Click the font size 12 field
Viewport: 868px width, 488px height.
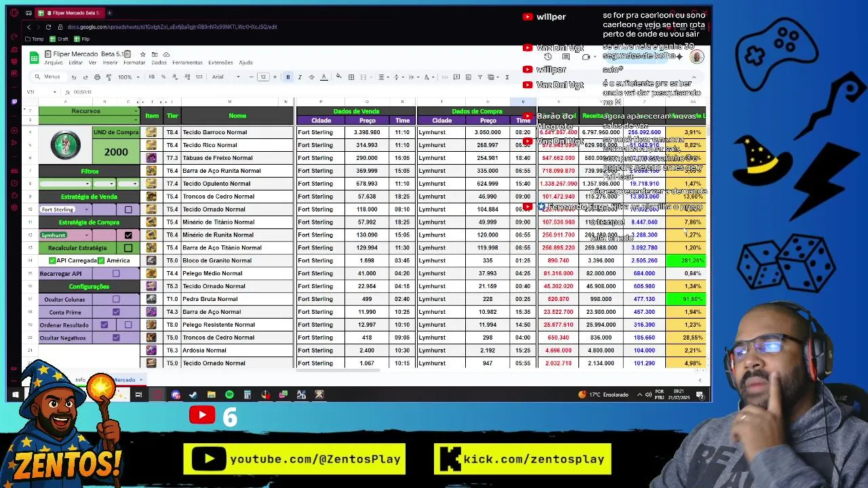263,77
